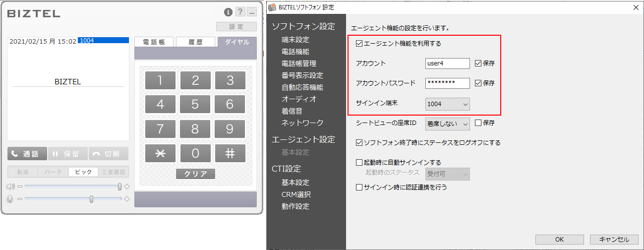The height and width of the screenshot is (250, 644).
Task: Open the help question mark button
Action: click(240, 12)
